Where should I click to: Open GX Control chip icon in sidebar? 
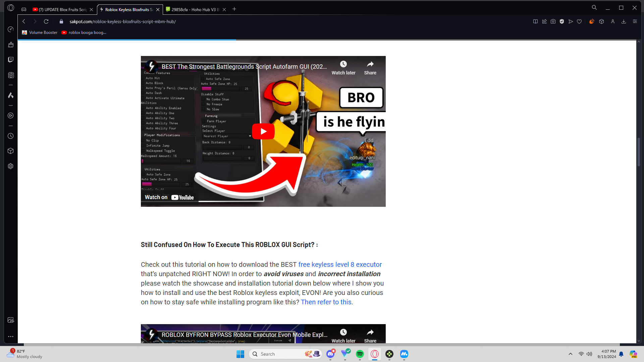point(11,75)
